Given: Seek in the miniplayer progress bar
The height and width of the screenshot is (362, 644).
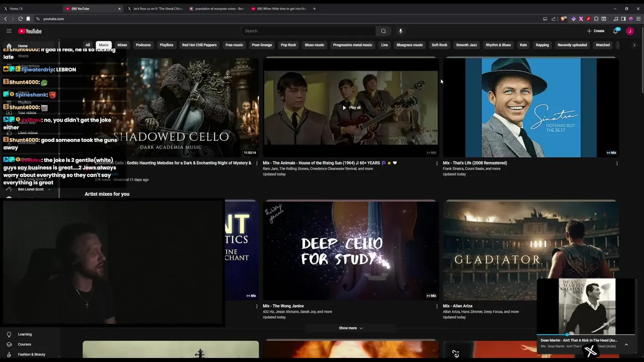Looking at the screenshot, I should [x=586, y=334].
